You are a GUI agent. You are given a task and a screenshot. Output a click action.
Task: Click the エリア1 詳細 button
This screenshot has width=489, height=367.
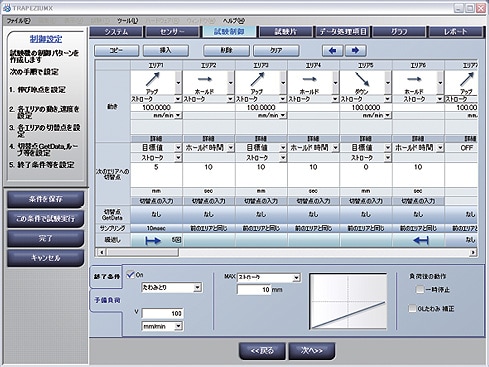(x=156, y=139)
